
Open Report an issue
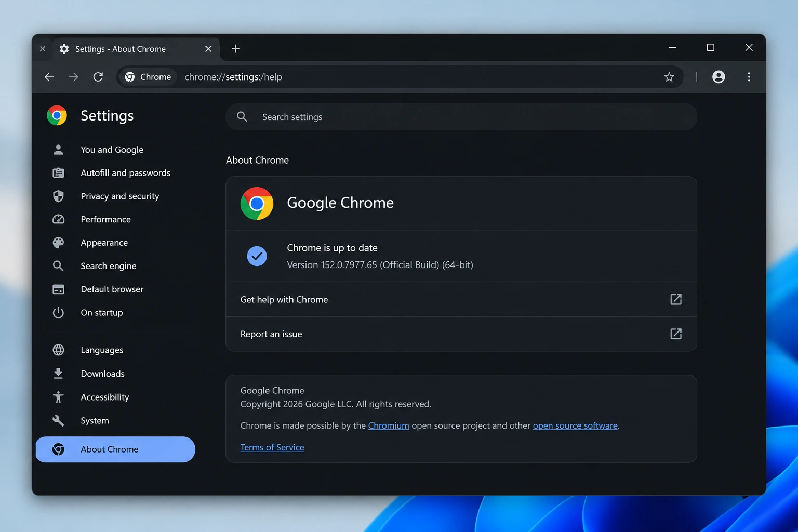click(461, 334)
